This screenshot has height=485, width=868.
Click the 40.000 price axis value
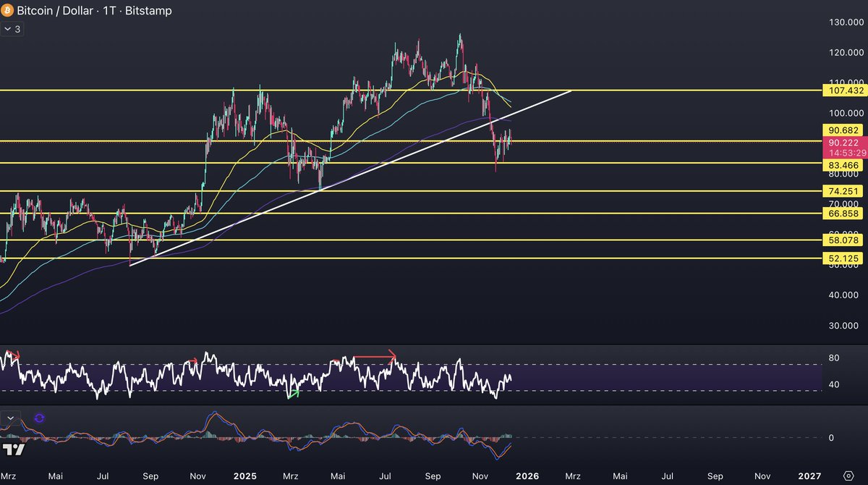(x=843, y=295)
